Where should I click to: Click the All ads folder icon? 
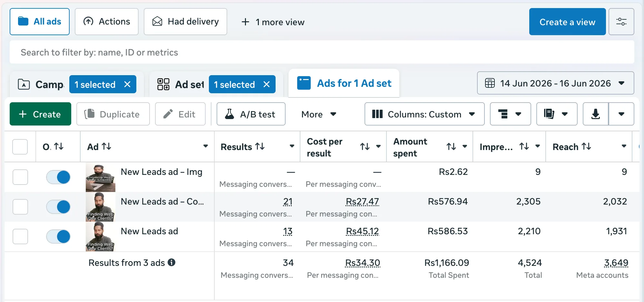(23, 21)
